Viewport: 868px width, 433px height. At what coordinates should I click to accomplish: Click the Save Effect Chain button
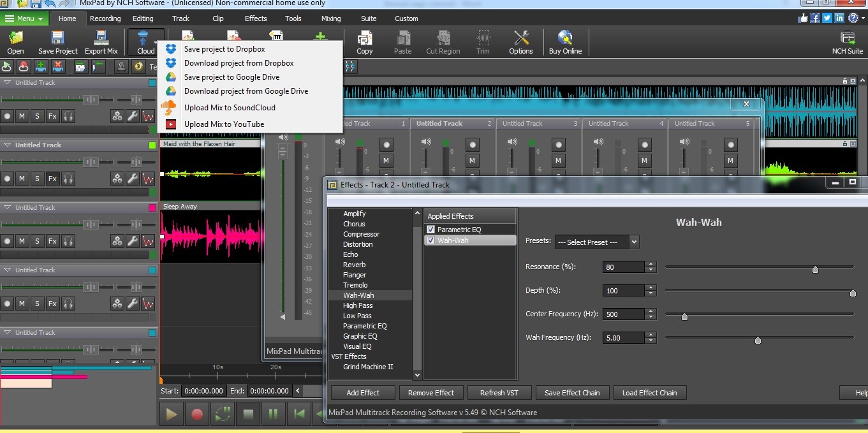coord(572,393)
